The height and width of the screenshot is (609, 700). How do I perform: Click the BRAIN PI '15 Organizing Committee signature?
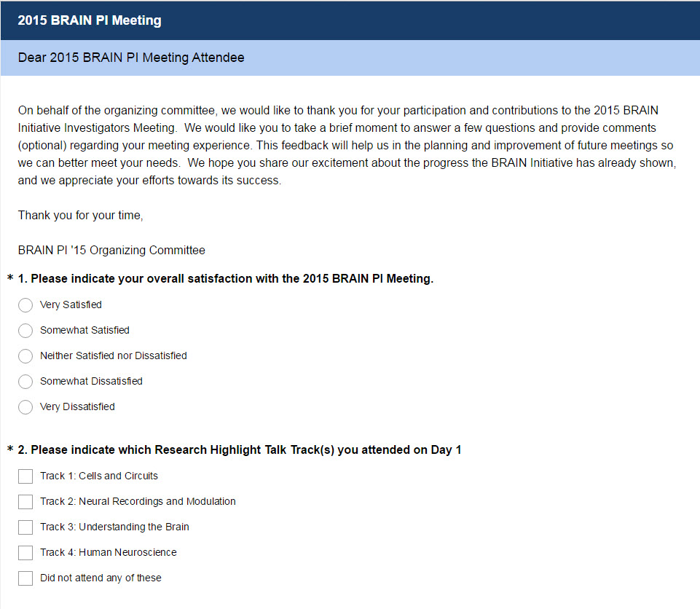[111, 251]
